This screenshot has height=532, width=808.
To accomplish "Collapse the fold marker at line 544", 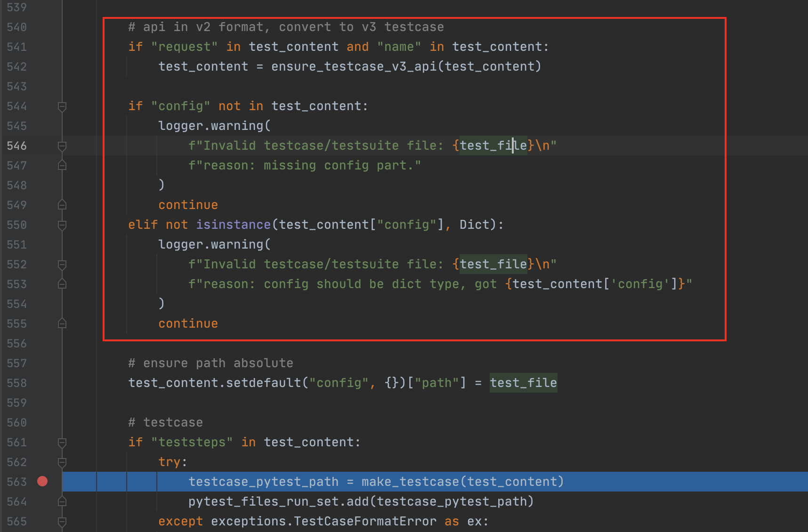I will (x=62, y=106).
